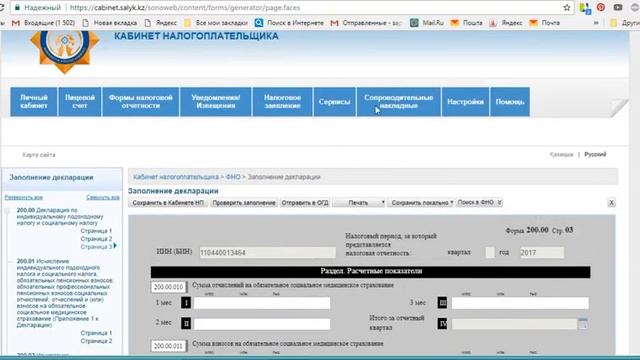Viewport: 640px width, 360px height.
Task: Open the 'Уведомления/Извещения' menu
Action: (x=216, y=102)
